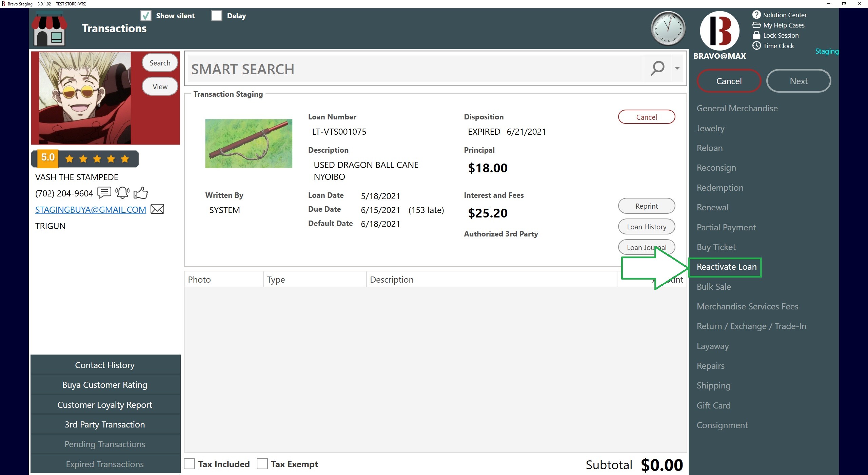Click Lock Session padlock

(x=756, y=35)
